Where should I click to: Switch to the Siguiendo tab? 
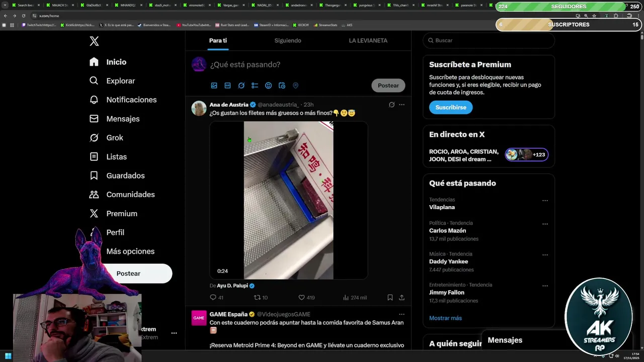(288, 41)
